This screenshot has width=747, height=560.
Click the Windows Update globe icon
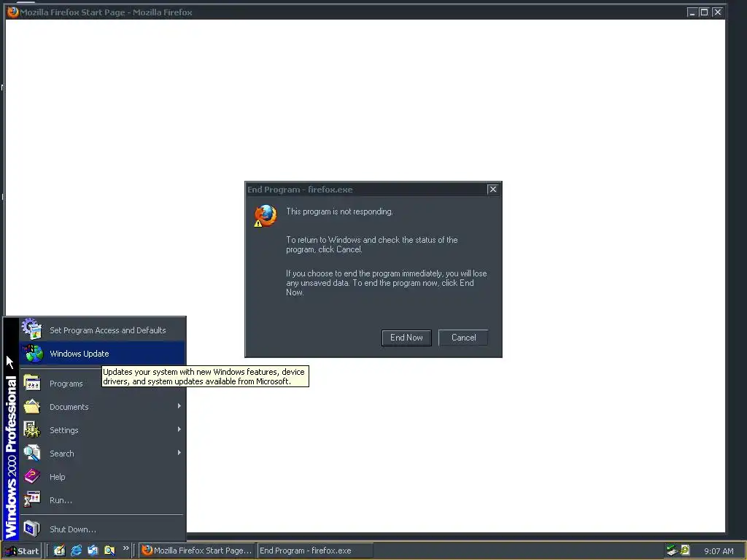point(33,354)
